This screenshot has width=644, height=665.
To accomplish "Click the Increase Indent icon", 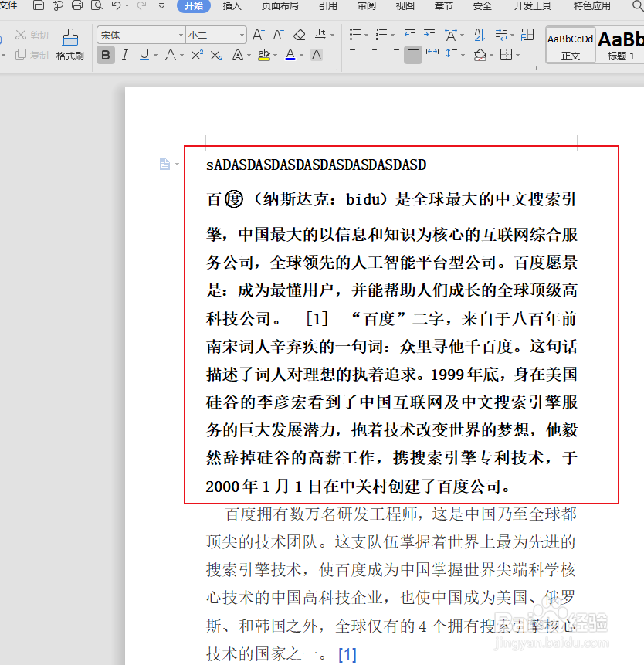I will coord(429,35).
